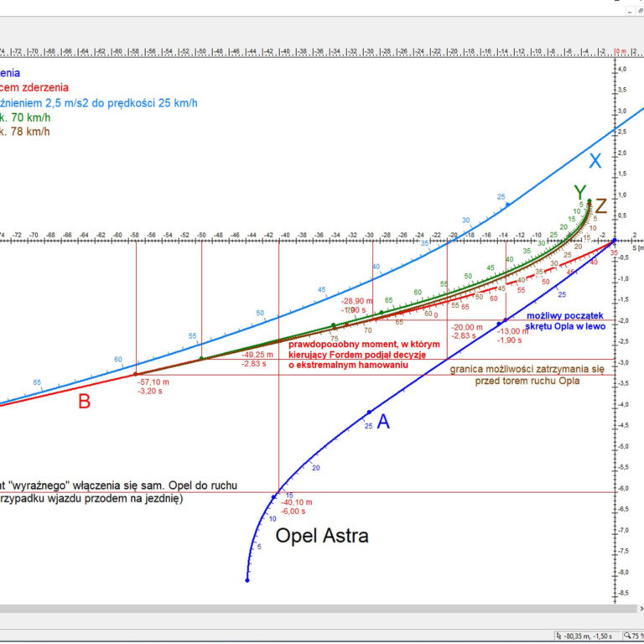
Task: Click the blue collision point at axis origin
Action: click(615, 240)
